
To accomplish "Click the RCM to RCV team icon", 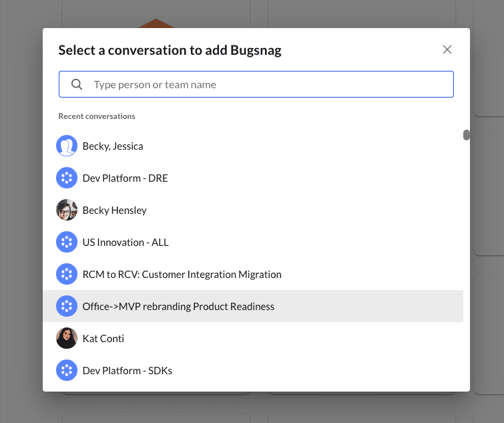I will click(x=67, y=274).
